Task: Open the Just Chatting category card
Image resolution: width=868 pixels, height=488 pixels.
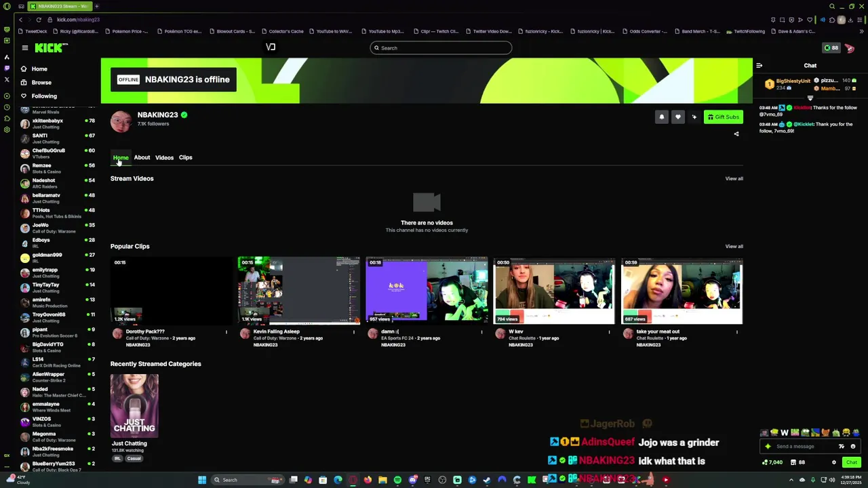Action: coord(134,405)
